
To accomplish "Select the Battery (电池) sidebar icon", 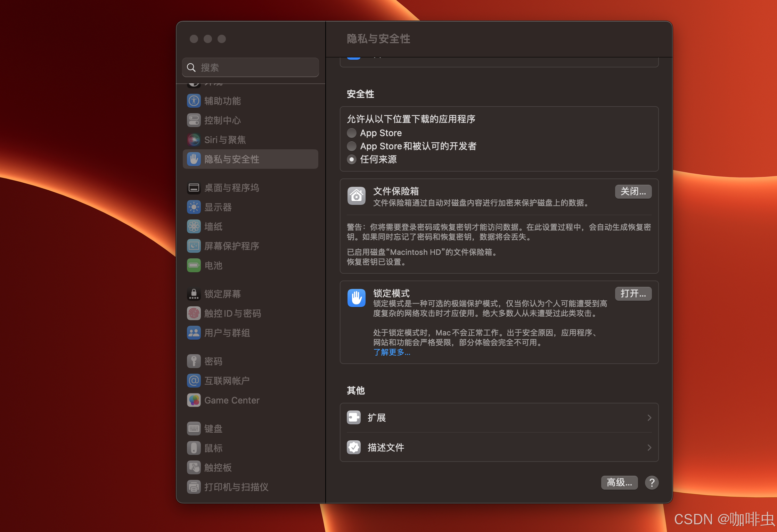I will (194, 265).
